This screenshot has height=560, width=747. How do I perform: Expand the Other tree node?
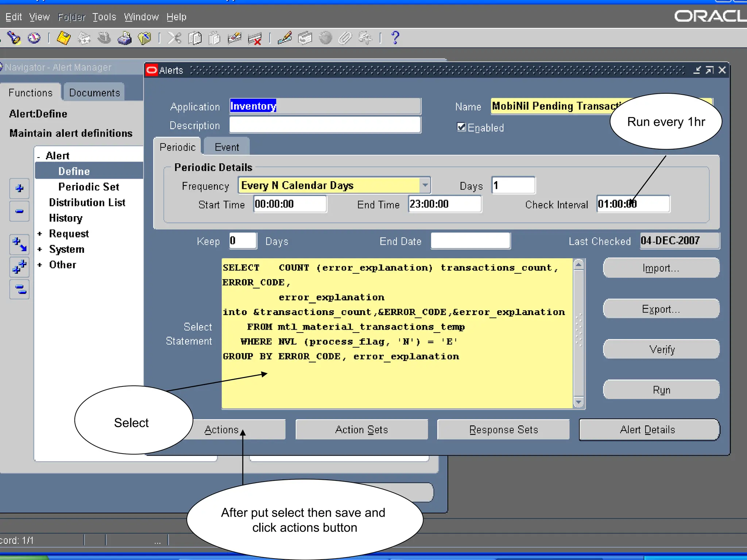pos(40,265)
